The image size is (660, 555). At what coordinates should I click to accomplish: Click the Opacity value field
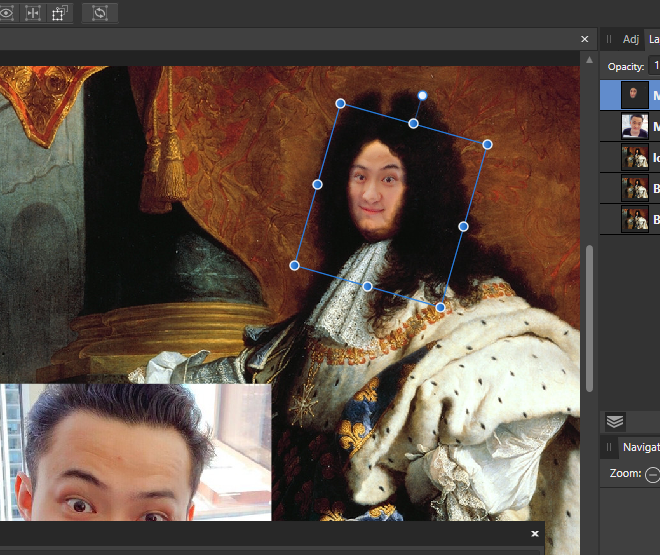(x=655, y=66)
